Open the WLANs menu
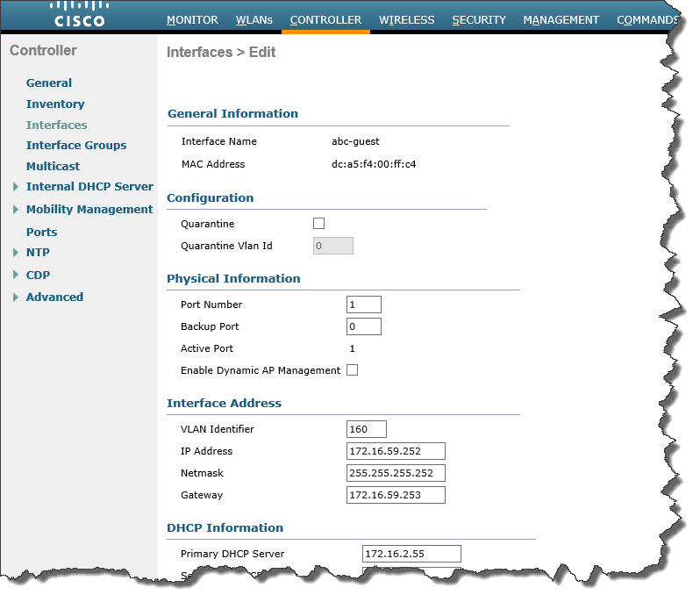 coord(254,20)
